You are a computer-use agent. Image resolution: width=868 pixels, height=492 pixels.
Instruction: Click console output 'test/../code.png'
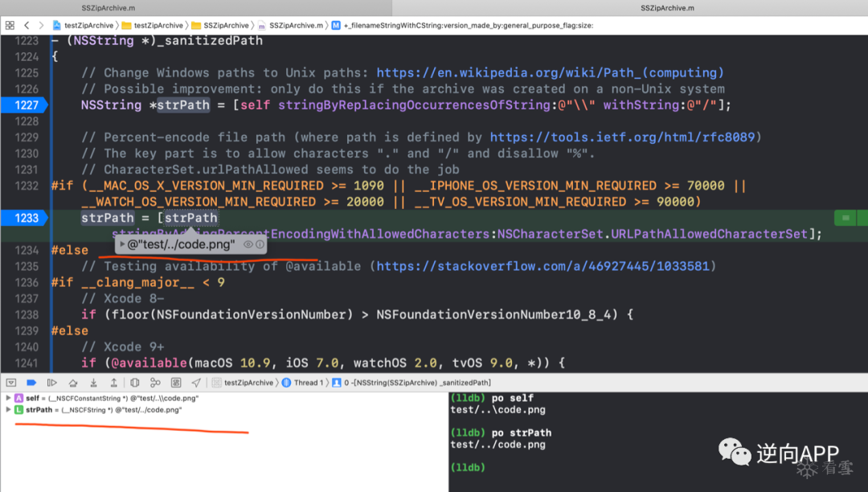[x=497, y=445]
